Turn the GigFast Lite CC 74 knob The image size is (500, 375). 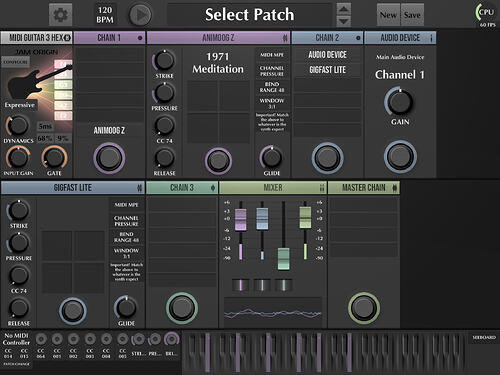(18, 275)
